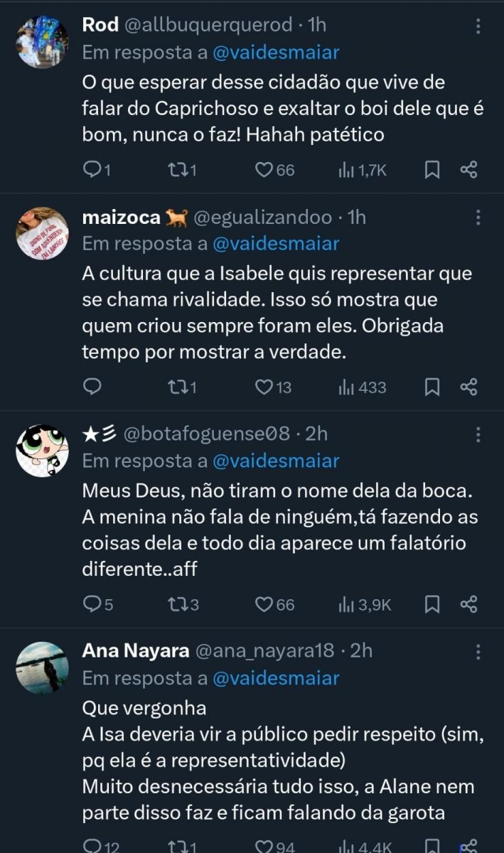The height and width of the screenshot is (853, 504).
Task: Bookmark botafoguense08's reply
Action: [x=431, y=605]
